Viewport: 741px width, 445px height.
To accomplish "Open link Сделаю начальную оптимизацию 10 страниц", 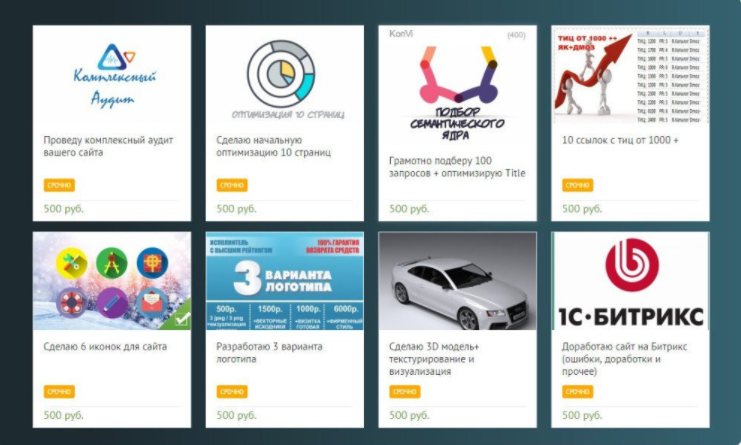I will (x=274, y=146).
